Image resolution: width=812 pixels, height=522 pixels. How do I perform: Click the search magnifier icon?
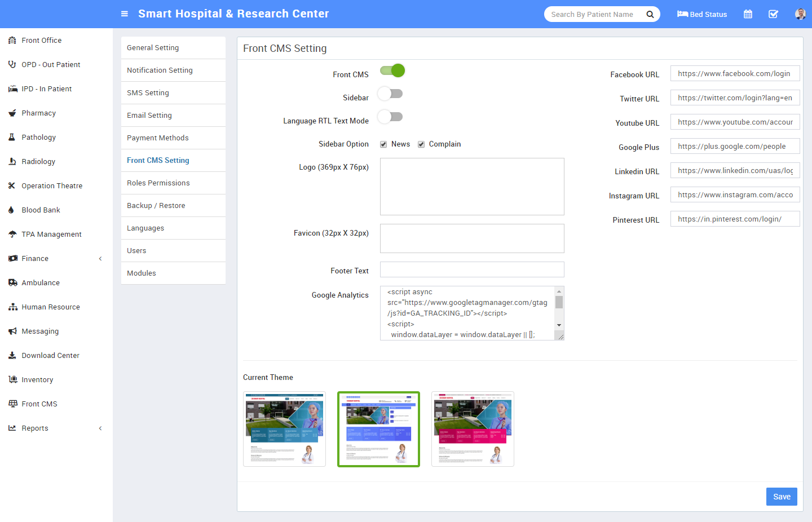(650, 14)
